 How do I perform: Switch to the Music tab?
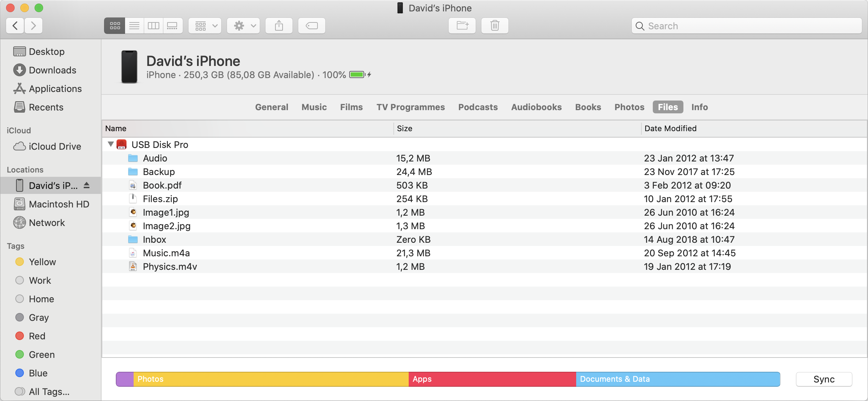[x=314, y=107]
